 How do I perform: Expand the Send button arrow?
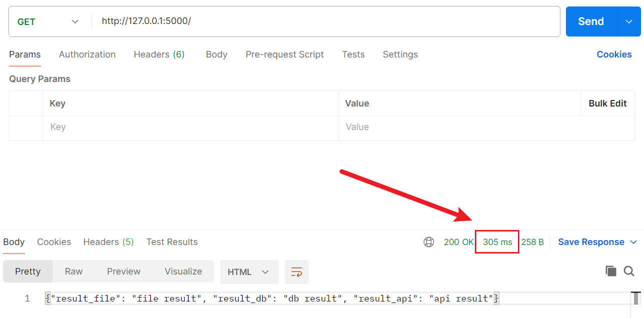629,21
